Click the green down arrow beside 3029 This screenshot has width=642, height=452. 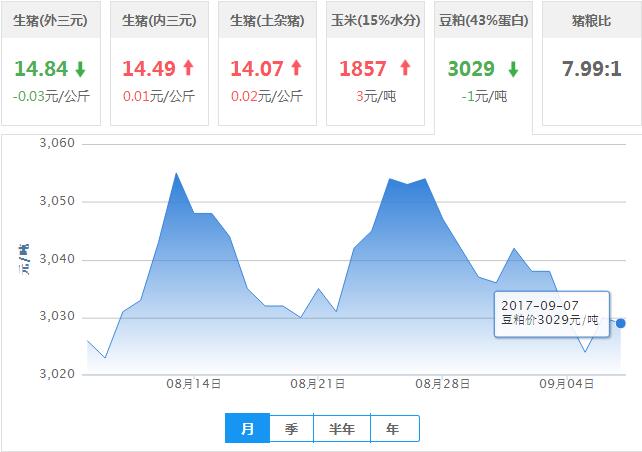click(513, 69)
